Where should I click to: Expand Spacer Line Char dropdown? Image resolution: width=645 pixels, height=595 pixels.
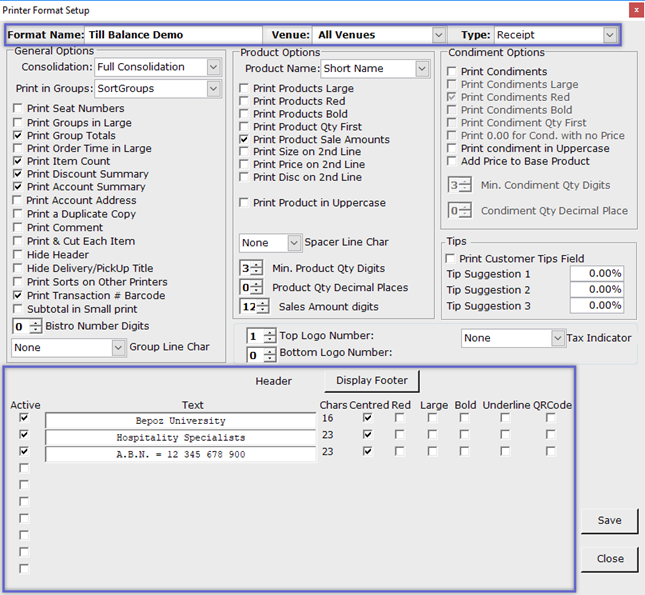click(x=293, y=243)
